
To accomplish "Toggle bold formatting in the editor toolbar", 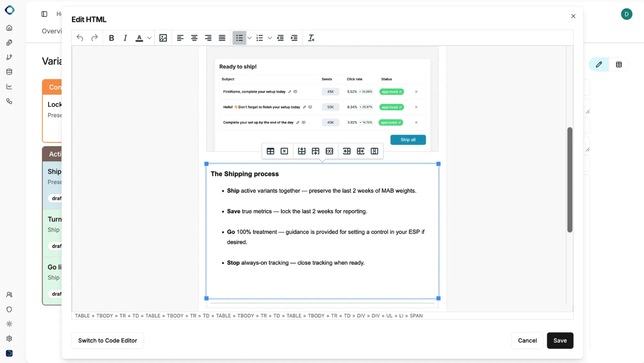I will 111,38.
